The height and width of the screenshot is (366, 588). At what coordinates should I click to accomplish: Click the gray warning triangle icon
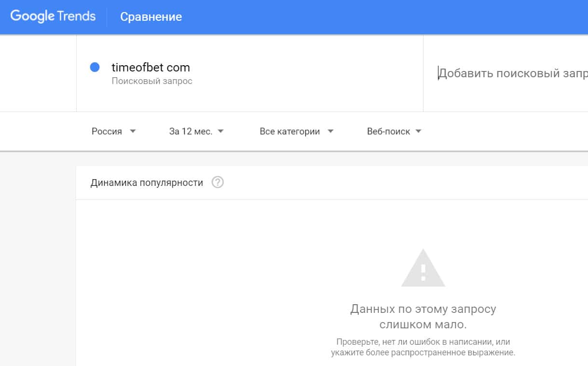423,269
